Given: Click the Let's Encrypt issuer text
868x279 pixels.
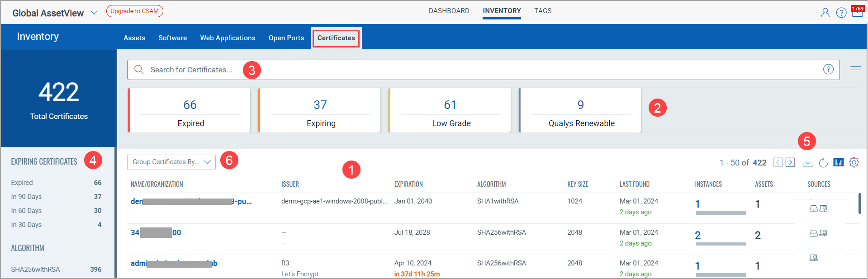Looking at the screenshot, I should pyautogui.click(x=300, y=274).
